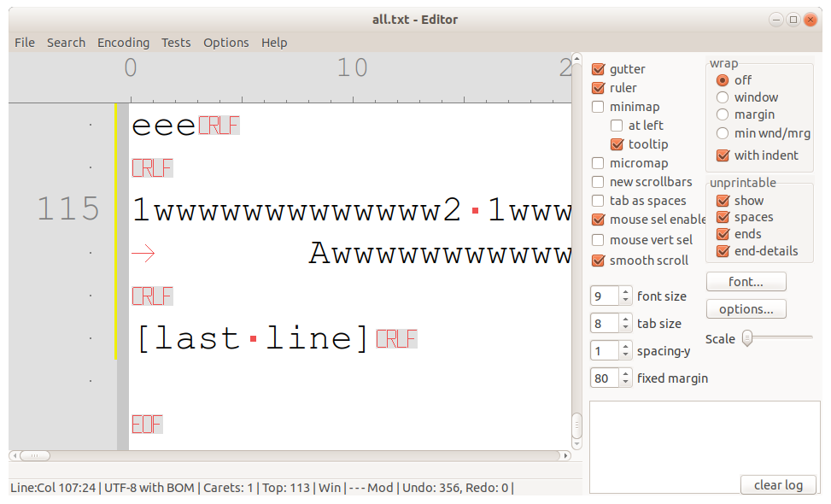Enable the minimap checkbox
Image resolution: width=831 pixels, height=504 pixels.
click(598, 106)
